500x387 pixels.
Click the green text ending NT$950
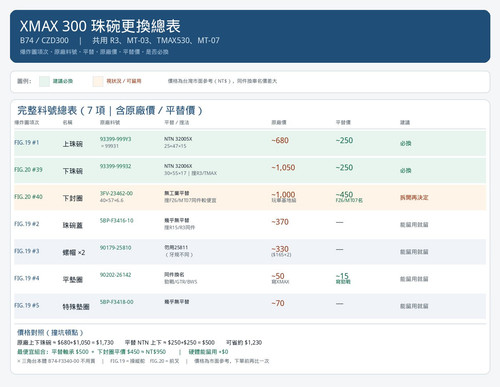tap(92, 352)
